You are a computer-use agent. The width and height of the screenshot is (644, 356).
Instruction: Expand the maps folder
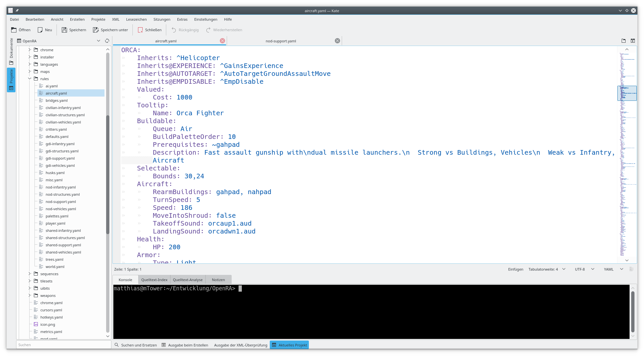tap(30, 72)
